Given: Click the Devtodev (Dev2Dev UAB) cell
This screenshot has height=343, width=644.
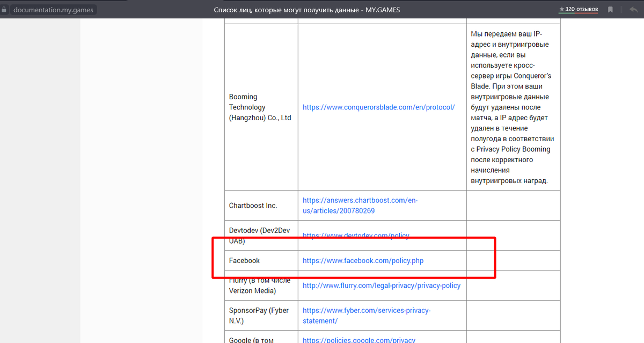Looking at the screenshot, I should point(261,236).
